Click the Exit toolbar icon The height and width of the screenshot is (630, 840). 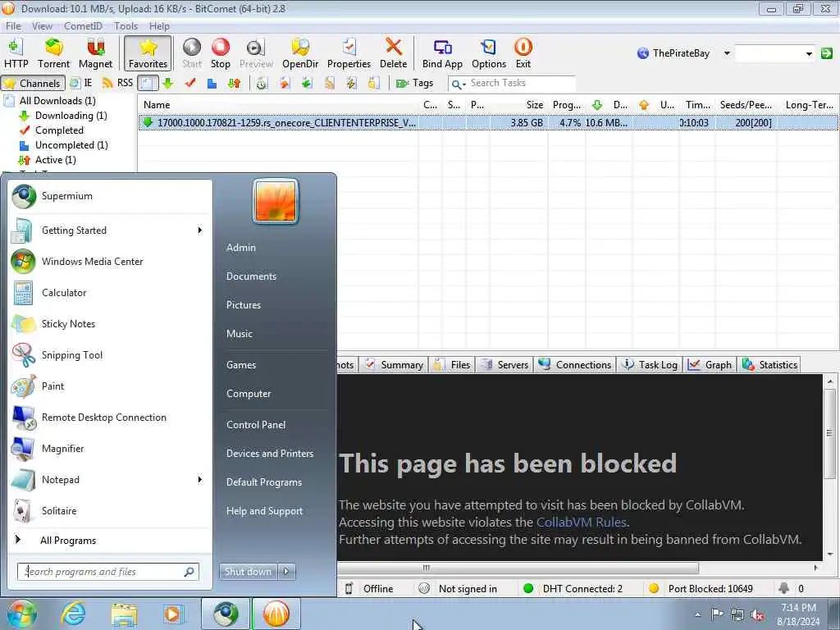523,53
